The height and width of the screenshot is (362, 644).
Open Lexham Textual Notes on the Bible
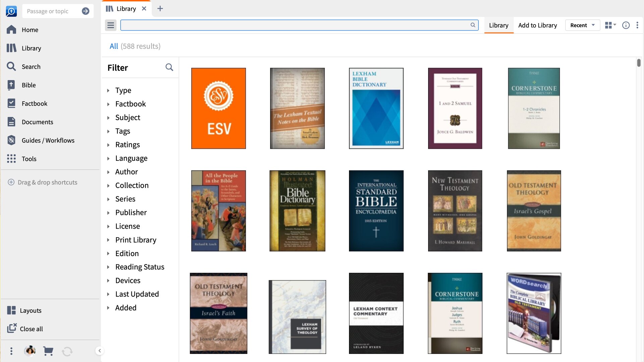[x=297, y=108]
